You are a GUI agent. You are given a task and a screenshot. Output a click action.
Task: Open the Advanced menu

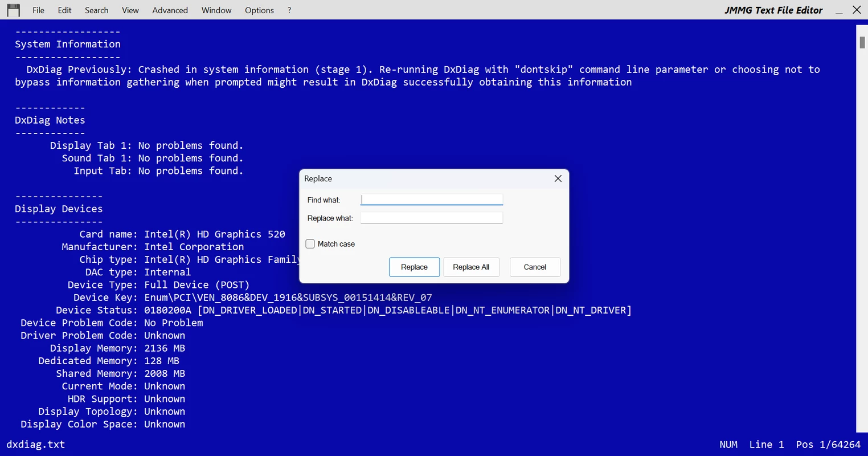[x=170, y=10]
